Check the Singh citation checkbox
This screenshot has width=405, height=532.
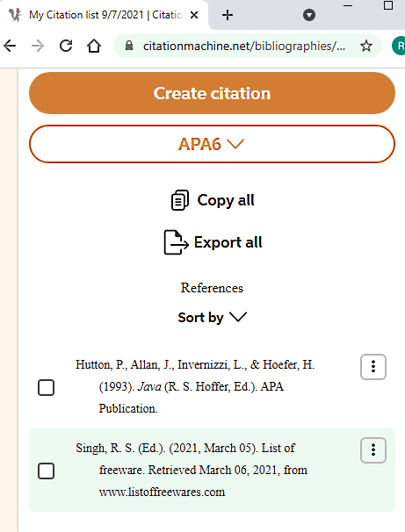pos(47,471)
